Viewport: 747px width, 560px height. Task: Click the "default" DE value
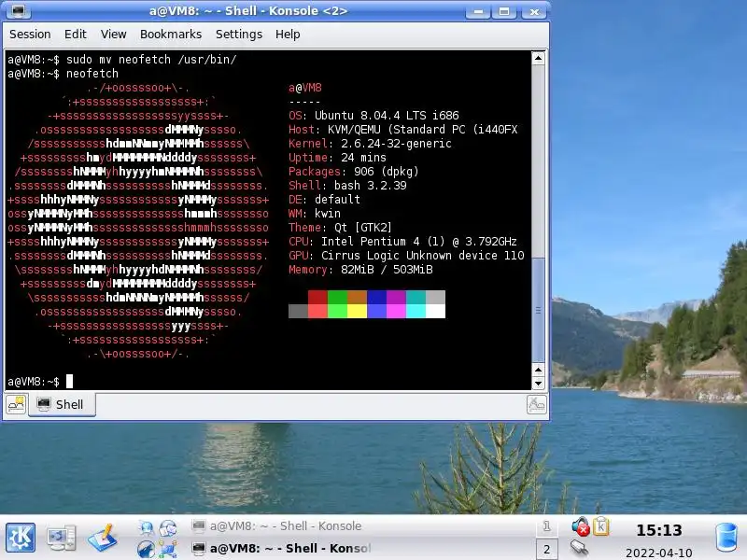337,200
